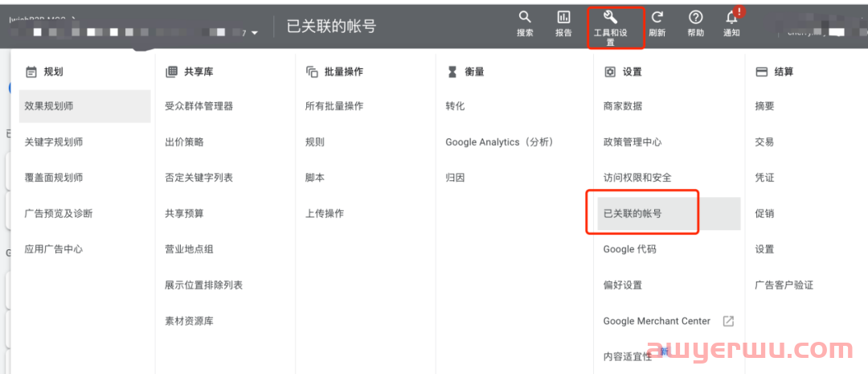Open Google Analytics（分析） link
This screenshot has width=868, height=374.
(x=499, y=142)
